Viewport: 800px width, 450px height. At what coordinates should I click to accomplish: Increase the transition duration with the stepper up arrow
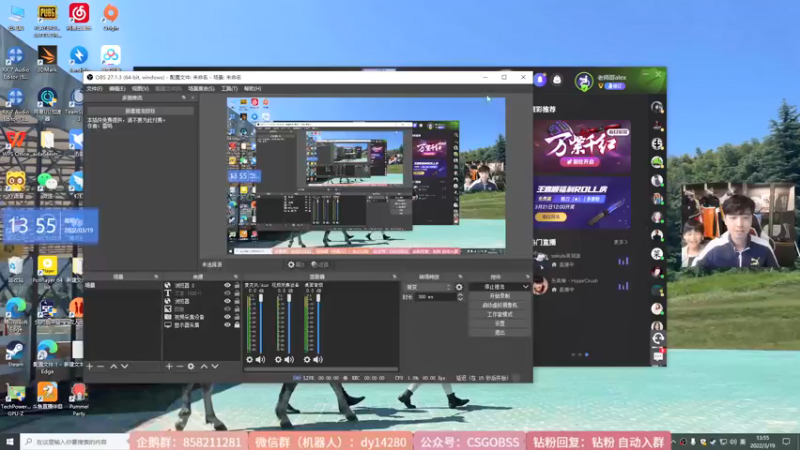coord(460,295)
